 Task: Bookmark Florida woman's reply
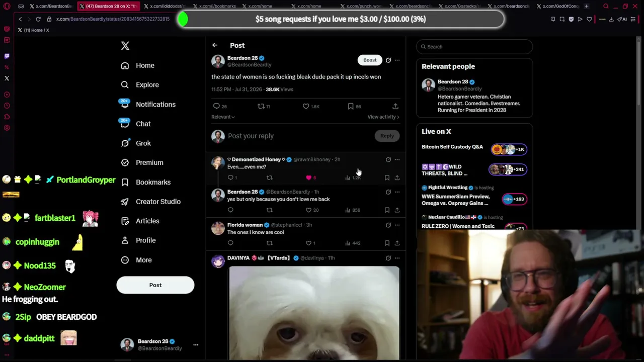pyautogui.click(x=387, y=243)
